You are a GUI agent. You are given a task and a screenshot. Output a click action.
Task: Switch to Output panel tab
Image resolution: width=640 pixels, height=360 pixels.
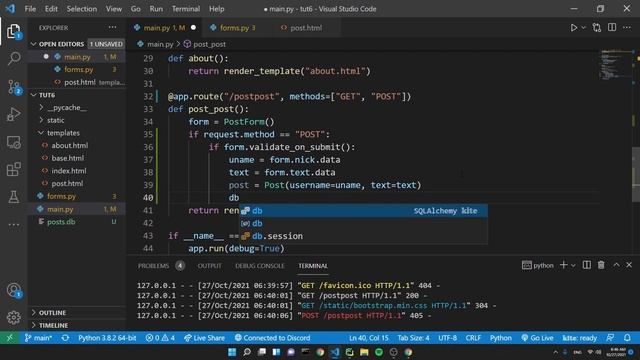pos(209,265)
